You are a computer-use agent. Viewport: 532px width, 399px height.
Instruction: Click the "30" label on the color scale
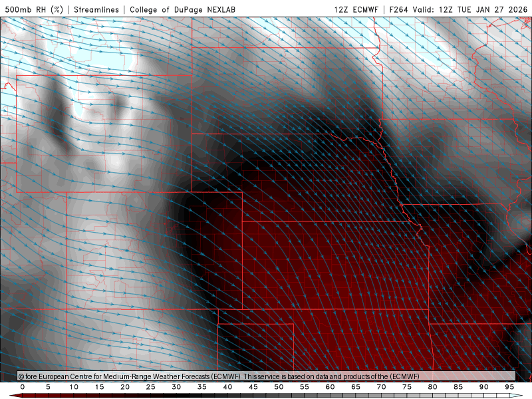click(176, 387)
